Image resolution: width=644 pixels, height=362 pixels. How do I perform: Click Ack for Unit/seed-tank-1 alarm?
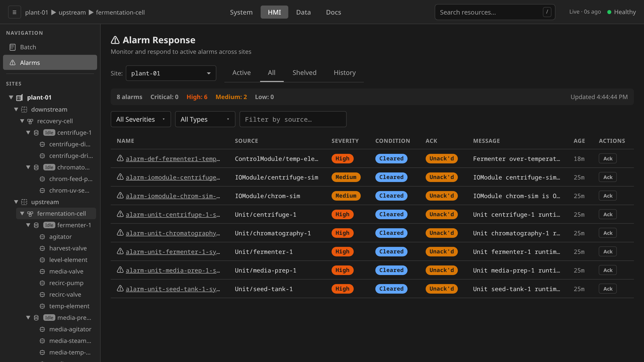coord(608,289)
